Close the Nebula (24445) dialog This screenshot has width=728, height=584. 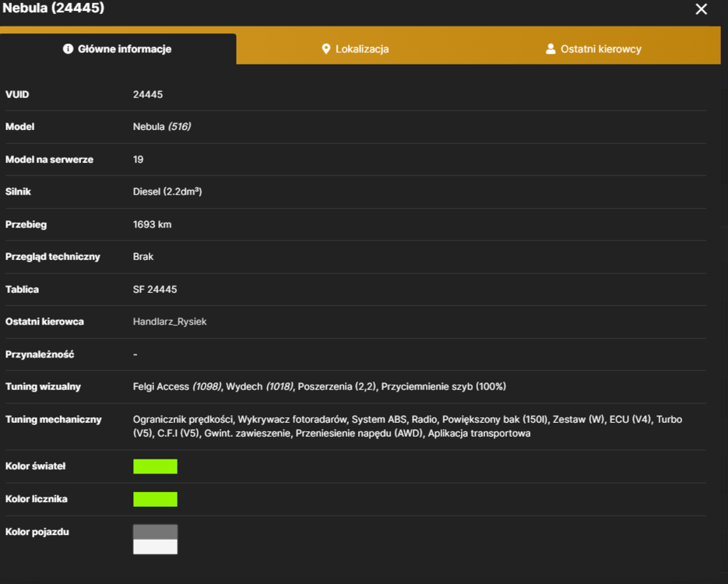pos(701,9)
